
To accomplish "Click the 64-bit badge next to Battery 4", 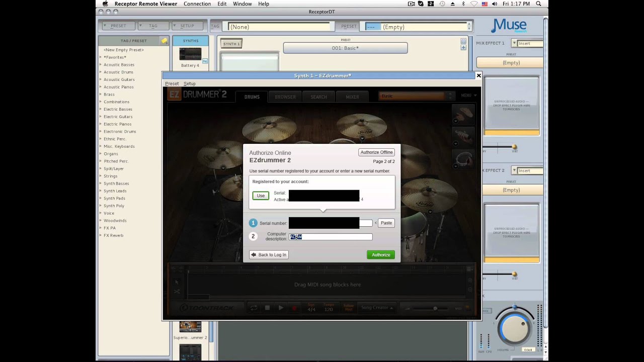I will 205,61.
